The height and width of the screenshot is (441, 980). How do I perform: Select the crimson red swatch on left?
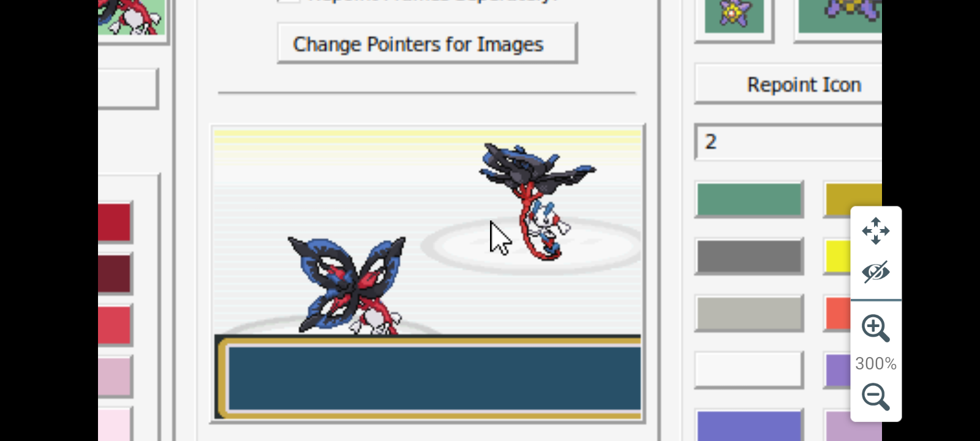(x=115, y=222)
